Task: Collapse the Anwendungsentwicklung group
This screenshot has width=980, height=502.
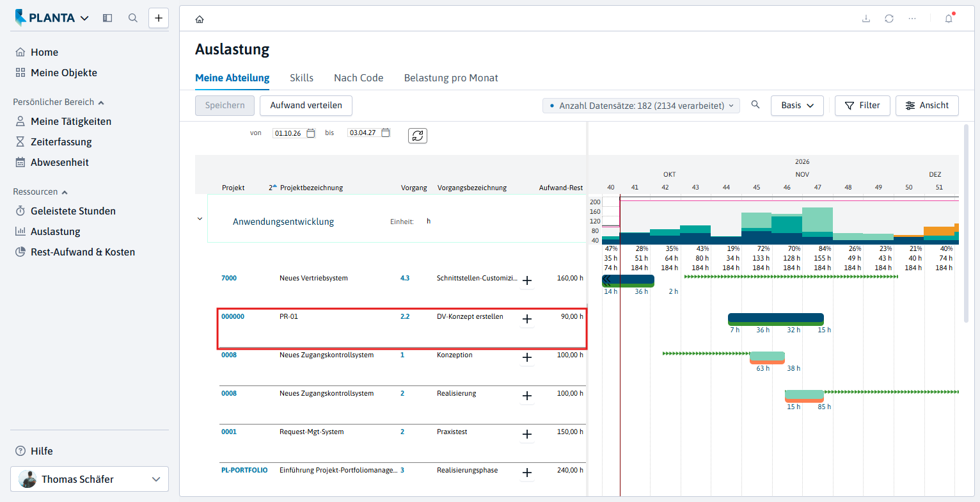Action: tap(200, 219)
